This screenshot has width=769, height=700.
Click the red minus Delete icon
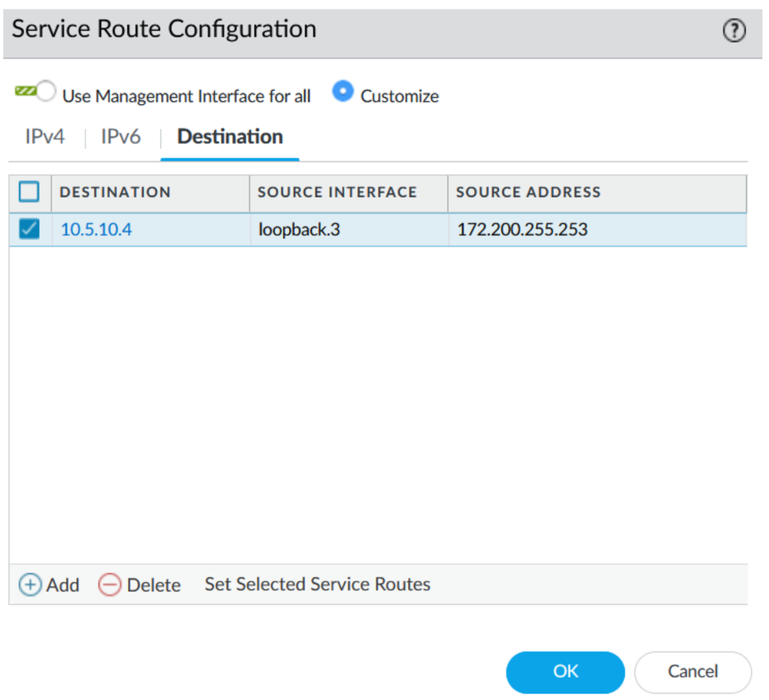coord(110,584)
